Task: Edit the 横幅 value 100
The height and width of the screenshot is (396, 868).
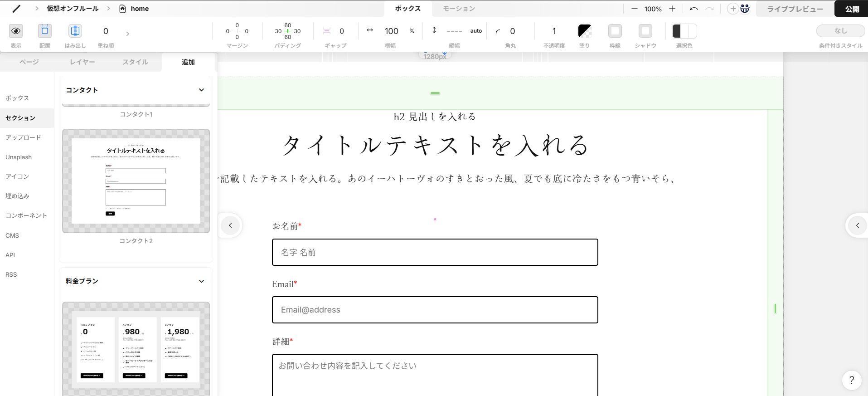Action: pyautogui.click(x=392, y=31)
